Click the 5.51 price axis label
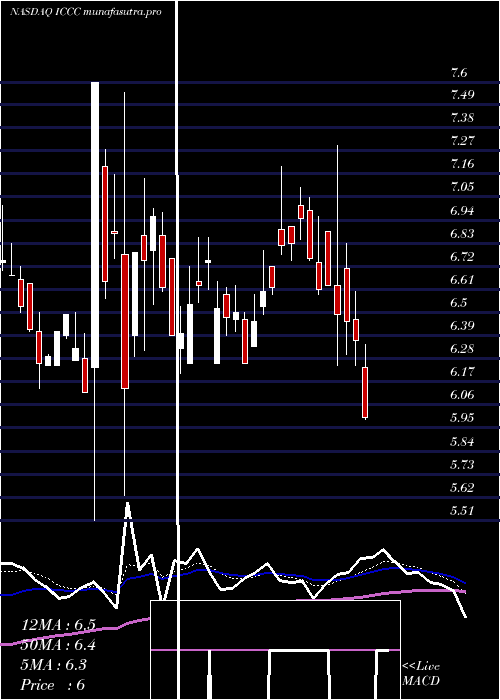 tap(462, 510)
